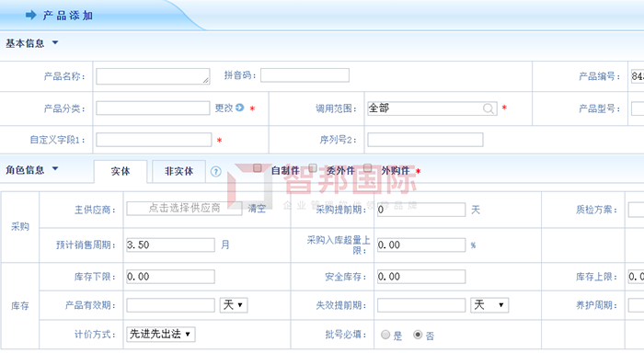Click the 角色信息 section heading

click(25, 169)
